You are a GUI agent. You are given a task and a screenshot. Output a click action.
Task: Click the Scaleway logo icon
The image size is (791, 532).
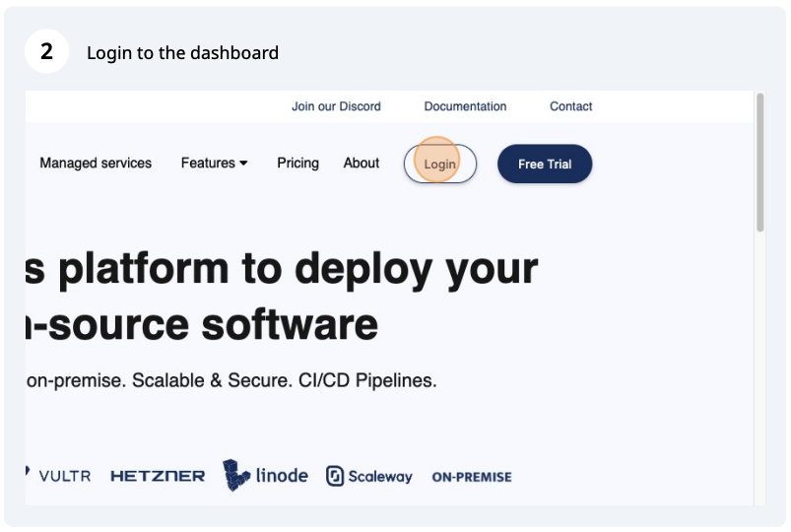pos(336,477)
